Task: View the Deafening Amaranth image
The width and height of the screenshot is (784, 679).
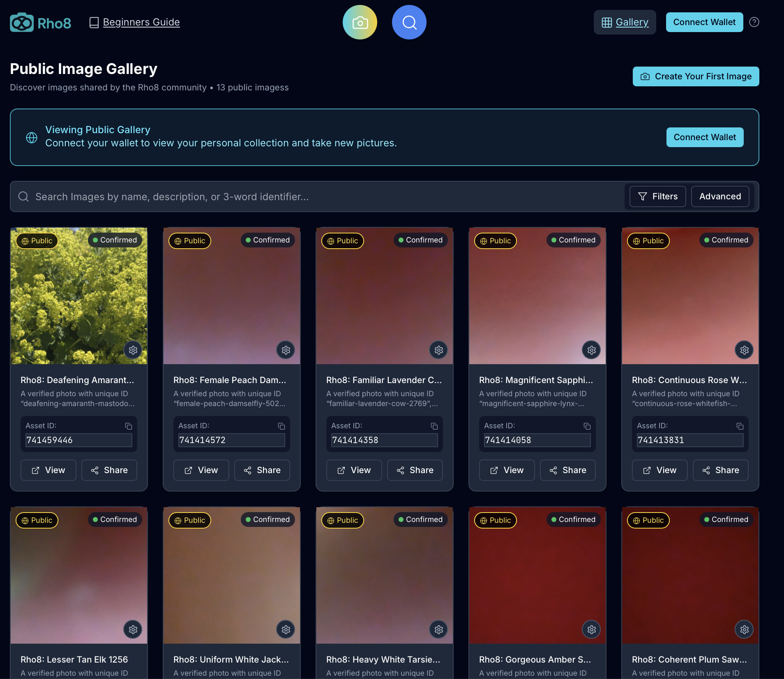Action: coord(48,470)
